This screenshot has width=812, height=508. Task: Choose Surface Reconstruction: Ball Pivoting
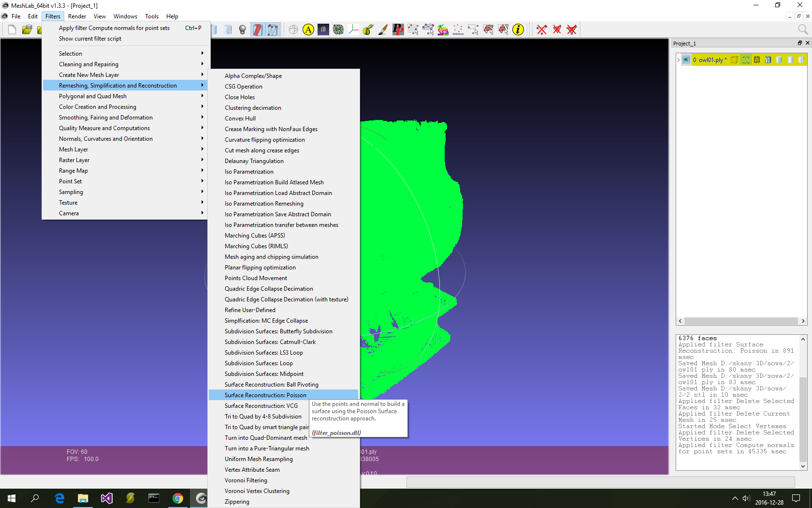284,385
